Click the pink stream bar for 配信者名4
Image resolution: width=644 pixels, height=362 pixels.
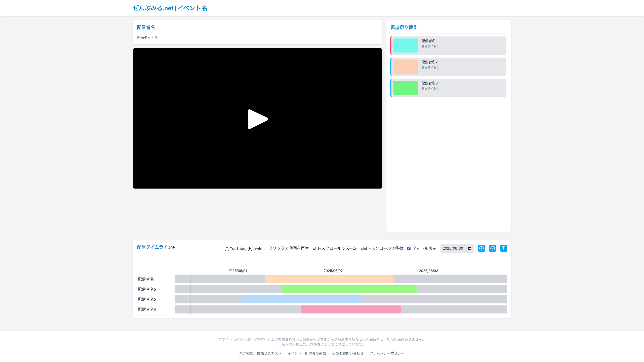point(351,309)
